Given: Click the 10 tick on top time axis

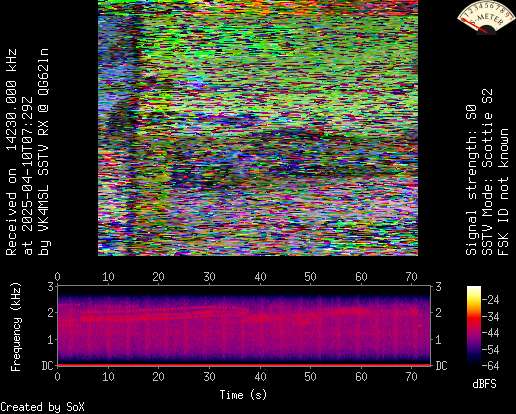Looking at the screenshot, I should 108,277.
